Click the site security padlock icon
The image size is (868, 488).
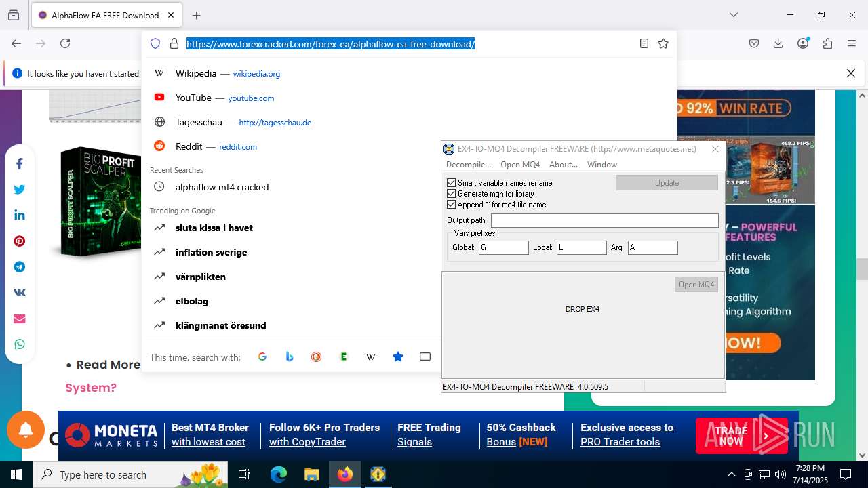[174, 43]
